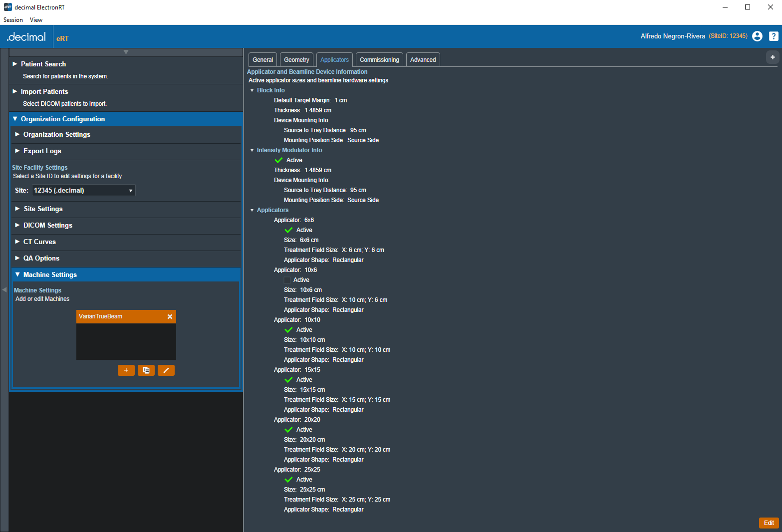
Task: Click the orange Edit button
Action: point(769,523)
